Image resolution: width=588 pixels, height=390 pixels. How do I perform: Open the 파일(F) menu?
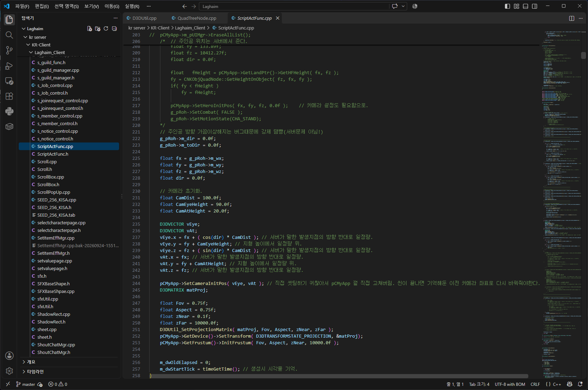[22, 6]
